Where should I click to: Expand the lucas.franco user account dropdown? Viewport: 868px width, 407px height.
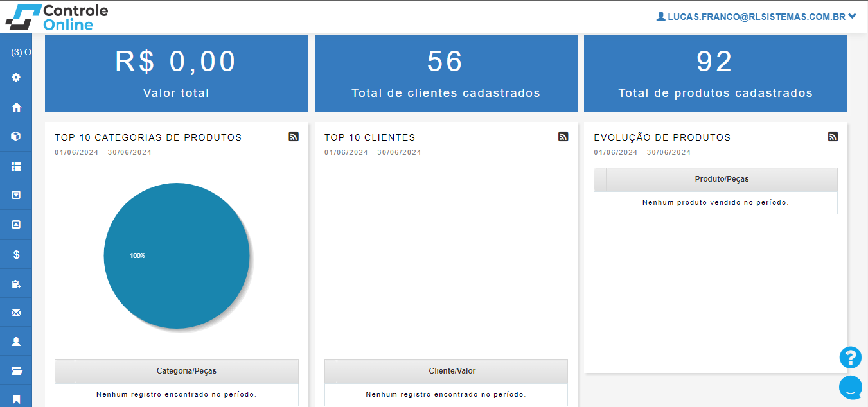[x=756, y=17]
